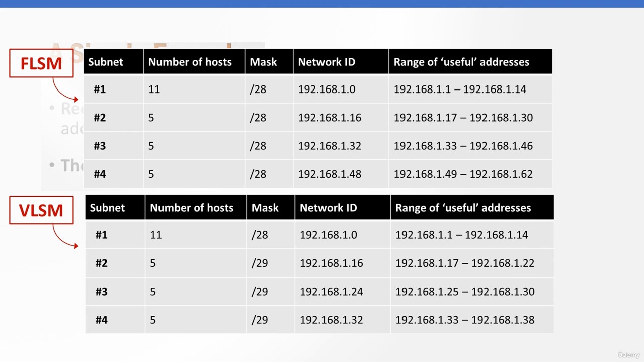Click the red arrow under FLSM
The width and height of the screenshot is (644, 362).
click(65, 89)
